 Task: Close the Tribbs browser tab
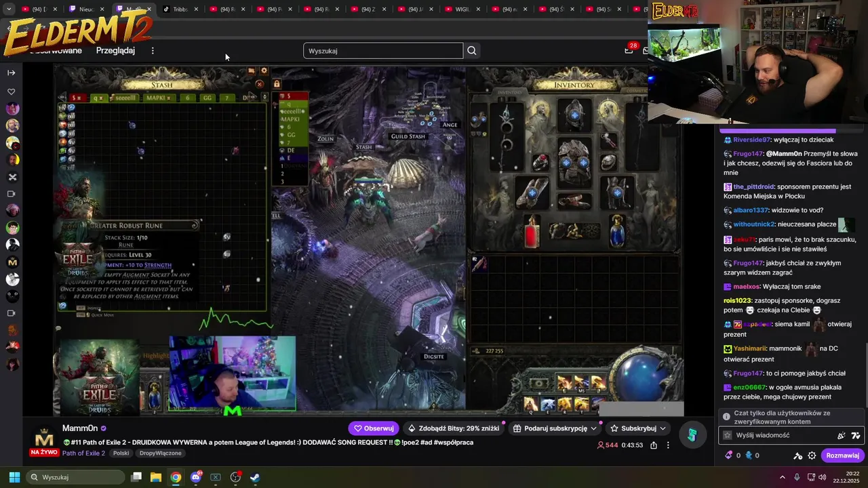click(197, 9)
